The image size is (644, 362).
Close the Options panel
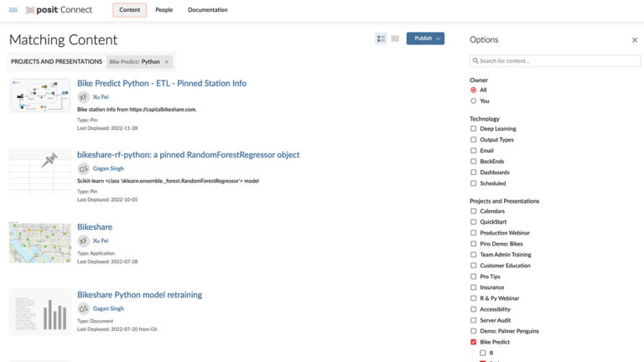point(634,39)
